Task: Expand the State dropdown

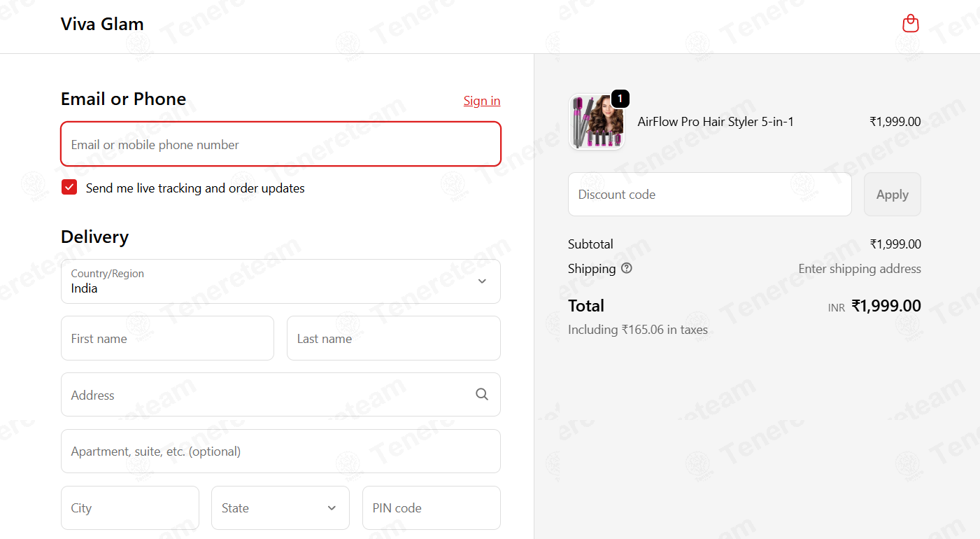Action: pyautogui.click(x=280, y=508)
